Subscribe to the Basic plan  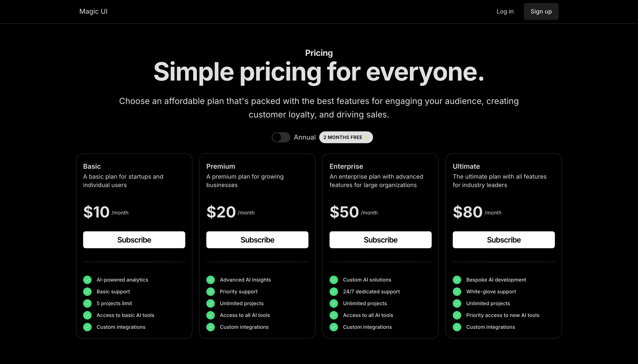(134, 240)
